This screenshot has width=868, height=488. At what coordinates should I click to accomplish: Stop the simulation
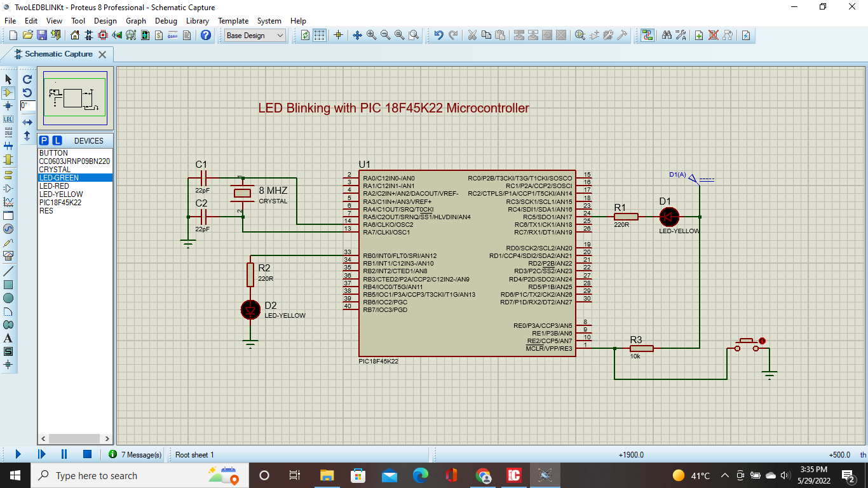pyautogui.click(x=88, y=454)
